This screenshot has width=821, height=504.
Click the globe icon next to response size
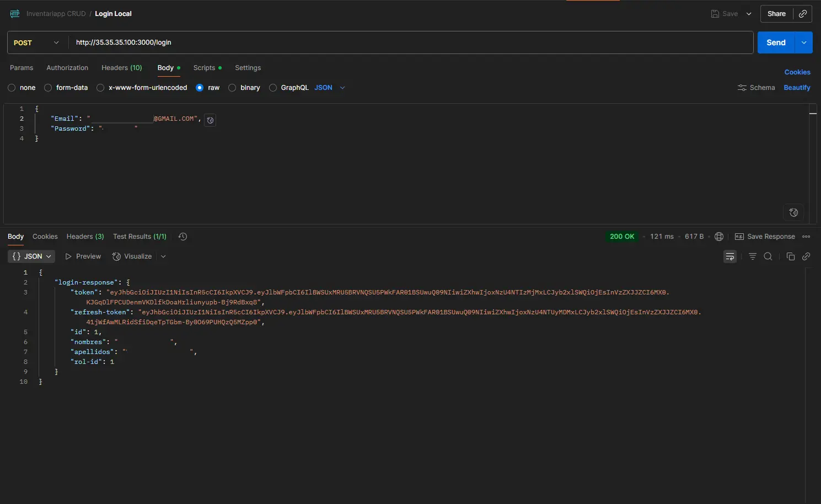pyautogui.click(x=719, y=236)
